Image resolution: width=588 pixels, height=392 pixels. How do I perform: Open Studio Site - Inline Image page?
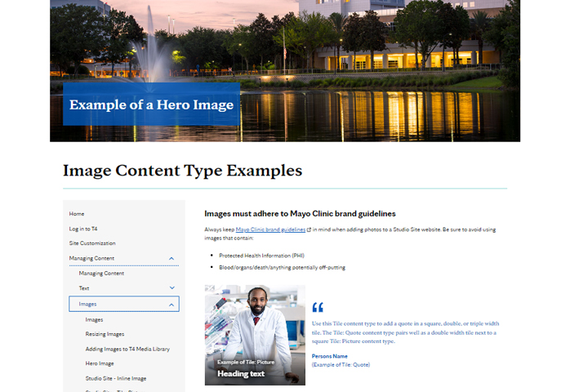click(116, 378)
